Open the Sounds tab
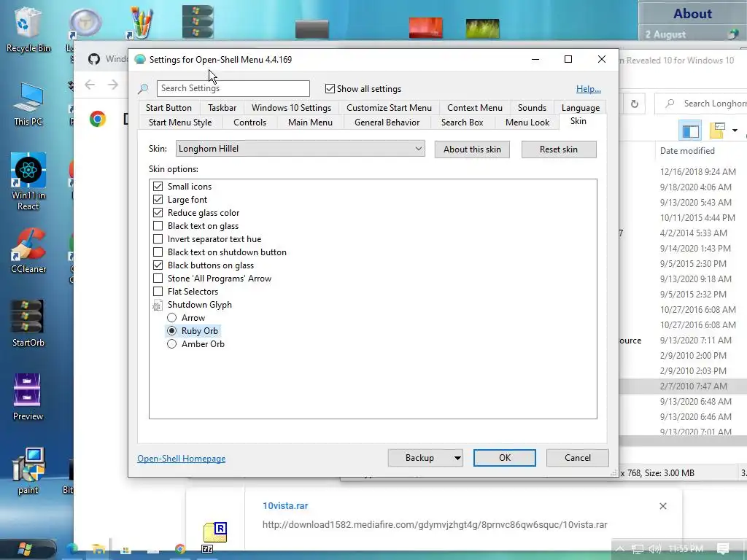This screenshot has height=560, width=747. (x=532, y=108)
